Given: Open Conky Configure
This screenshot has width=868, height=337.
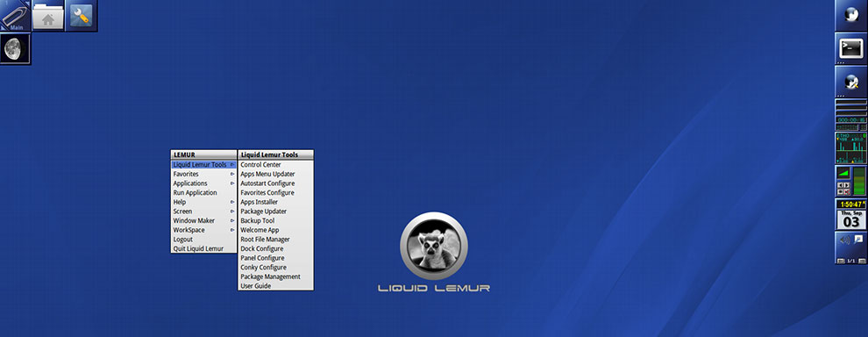Looking at the screenshot, I should [275, 267].
